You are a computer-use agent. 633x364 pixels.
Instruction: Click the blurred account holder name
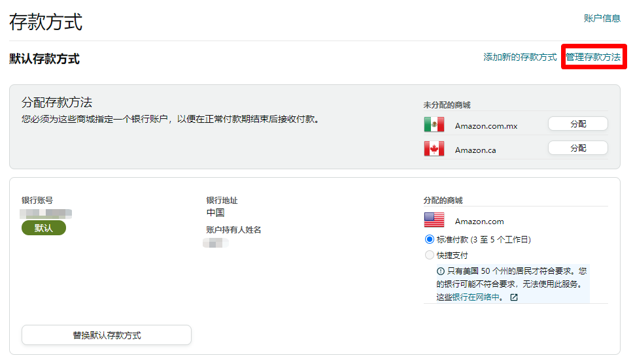[215, 242]
